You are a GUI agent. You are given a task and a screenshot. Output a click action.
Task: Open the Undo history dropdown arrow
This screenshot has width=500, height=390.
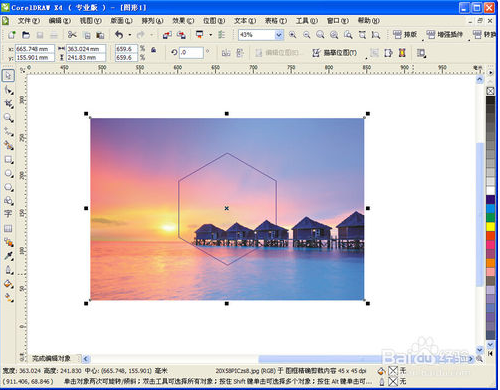coord(130,35)
